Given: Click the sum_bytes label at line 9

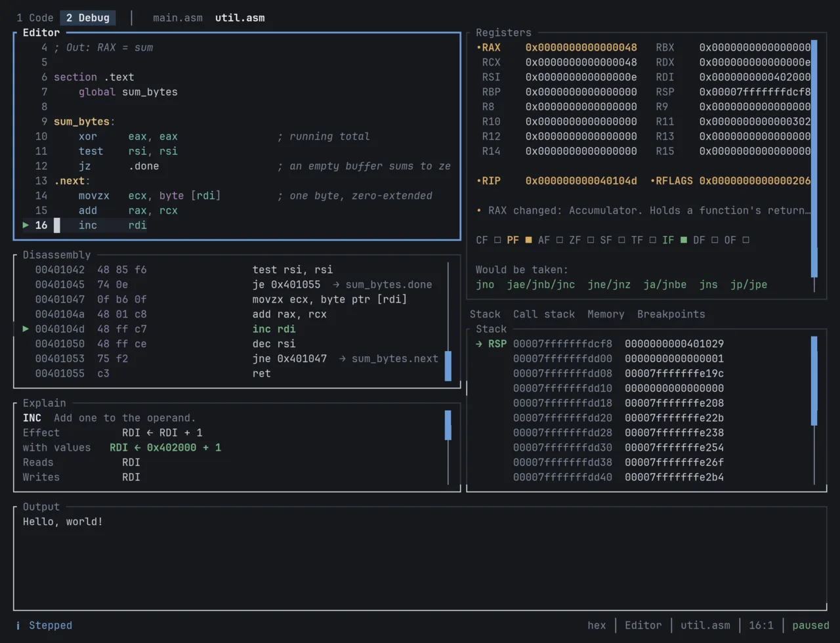Looking at the screenshot, I should click(x=81, y=121).
